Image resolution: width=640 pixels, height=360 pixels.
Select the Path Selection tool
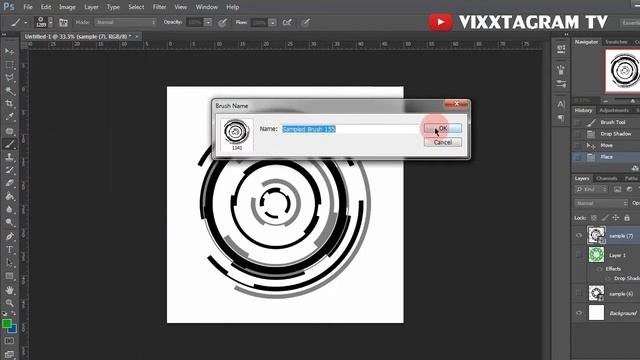pyautogui.click(x=9, y=262)
